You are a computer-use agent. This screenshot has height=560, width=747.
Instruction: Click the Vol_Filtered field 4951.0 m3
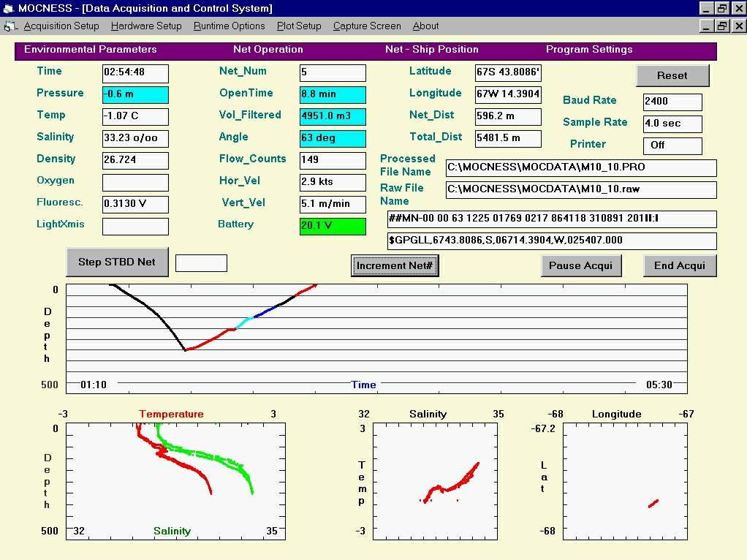(333, 117)
